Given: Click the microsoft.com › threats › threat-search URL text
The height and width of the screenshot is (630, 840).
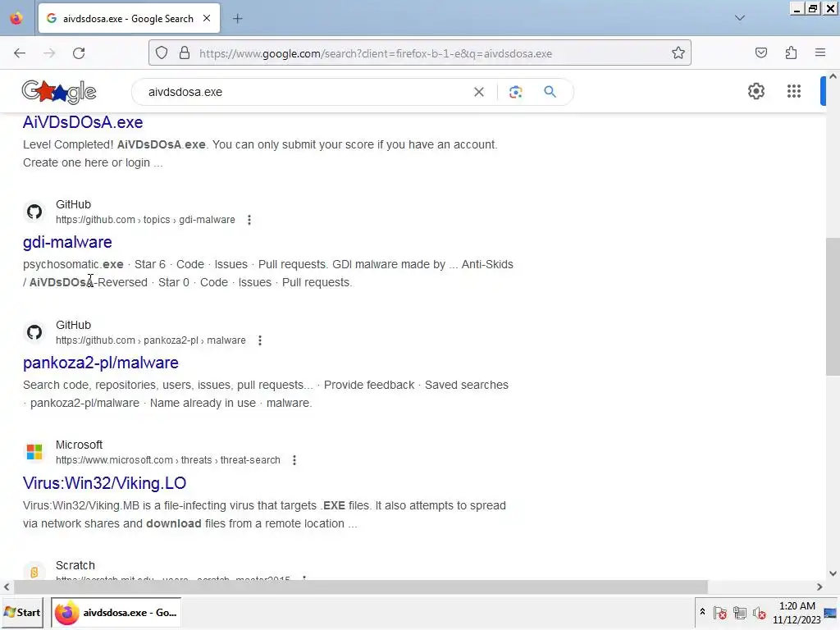Looking at the screenshot, I should coord(167,461).
